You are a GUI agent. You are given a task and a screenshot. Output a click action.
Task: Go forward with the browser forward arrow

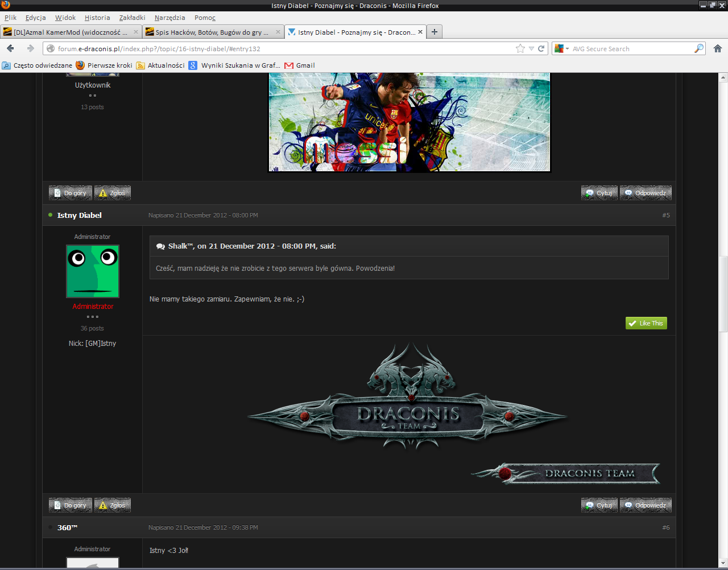31,48
